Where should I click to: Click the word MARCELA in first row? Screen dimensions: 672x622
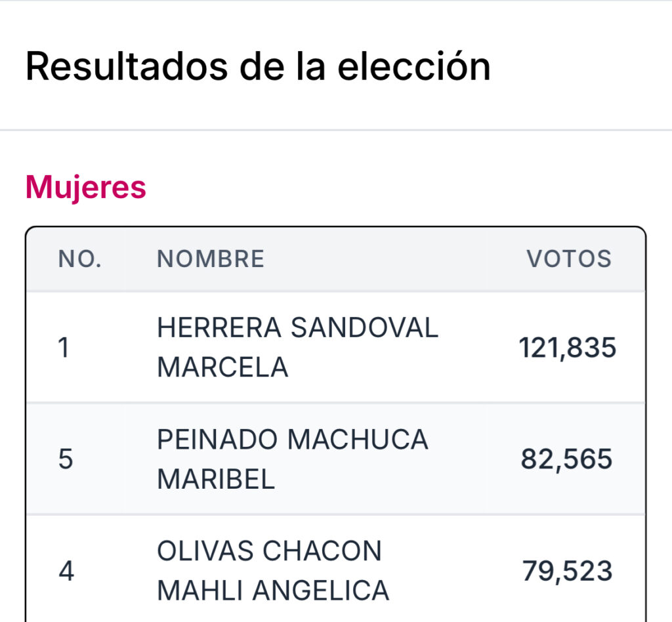coord(222,367)
